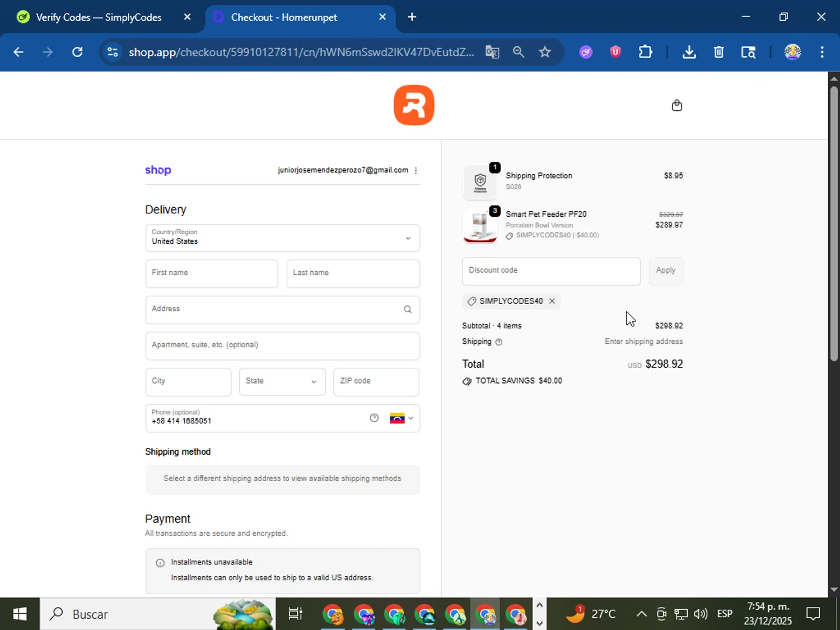This screenshot has width=840, height=630.
Task: Click the TOTAL SAVINGS $40.00 text
Action: tap(519, 381)
